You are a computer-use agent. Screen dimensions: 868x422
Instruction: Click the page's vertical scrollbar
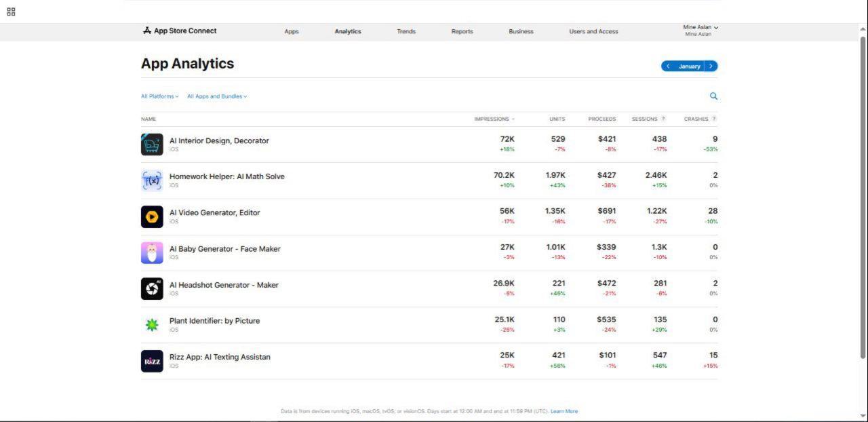coord(863,197)
